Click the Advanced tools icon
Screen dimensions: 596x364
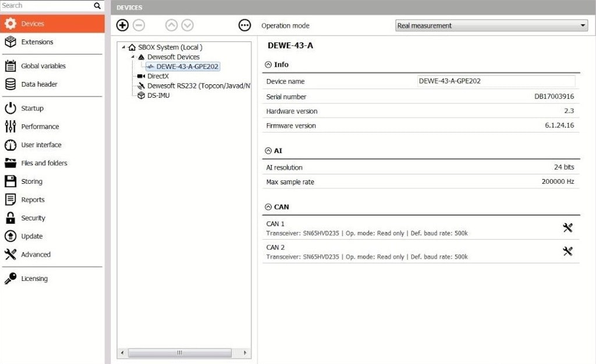click(x=10, y=254)
